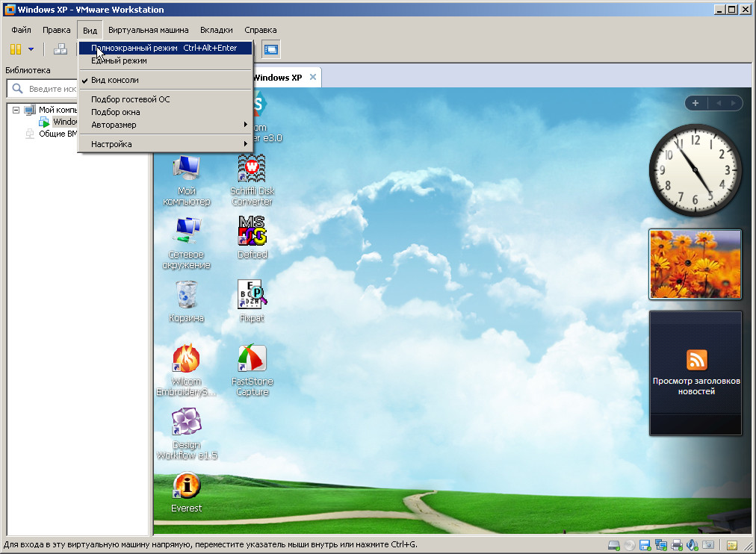The image size is (756, 554).
Task: Select the Windows XP machine in the library tree
Action: click(64, 122)
